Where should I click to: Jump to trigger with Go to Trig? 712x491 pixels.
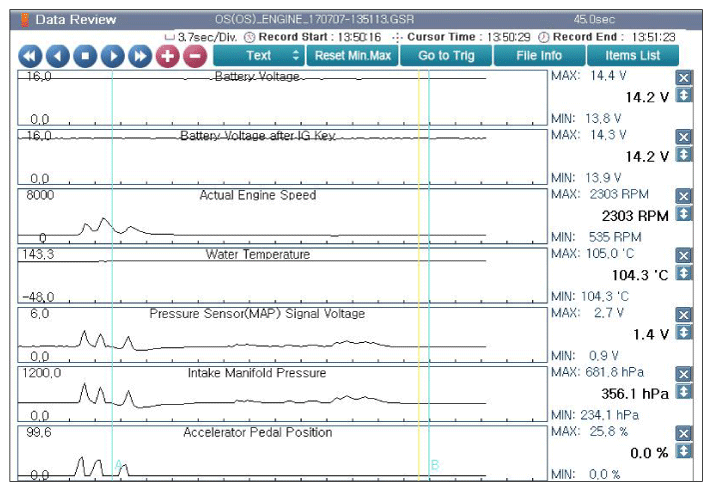pos(446,56)
